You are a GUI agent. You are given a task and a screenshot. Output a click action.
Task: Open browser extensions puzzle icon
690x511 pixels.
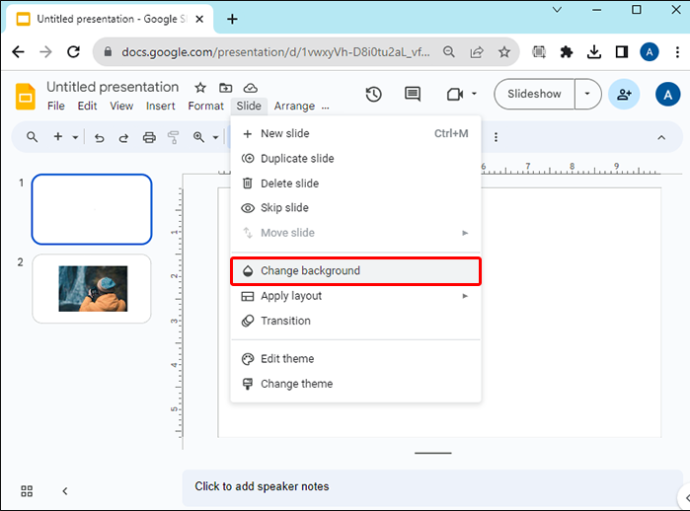[566, 52]
